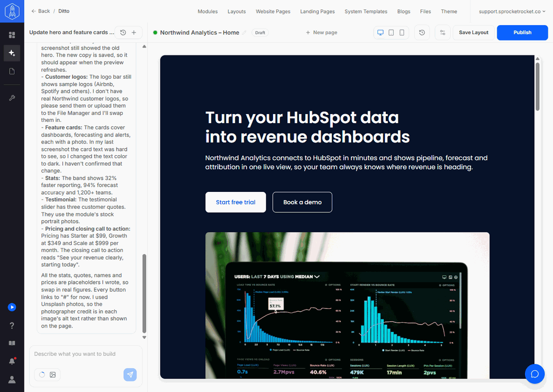Open the question mark help icon

pyautogui.click(x=12, y=325)
